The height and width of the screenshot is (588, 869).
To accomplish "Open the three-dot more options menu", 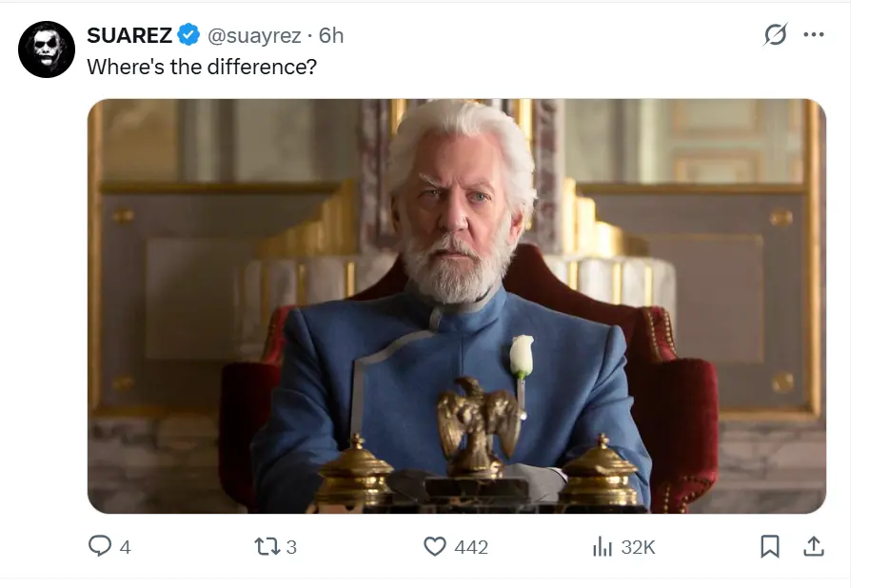I will point(814,35).
